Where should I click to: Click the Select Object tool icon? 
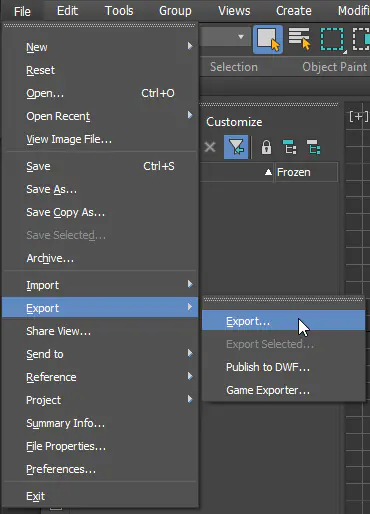(x=268, y=39)
